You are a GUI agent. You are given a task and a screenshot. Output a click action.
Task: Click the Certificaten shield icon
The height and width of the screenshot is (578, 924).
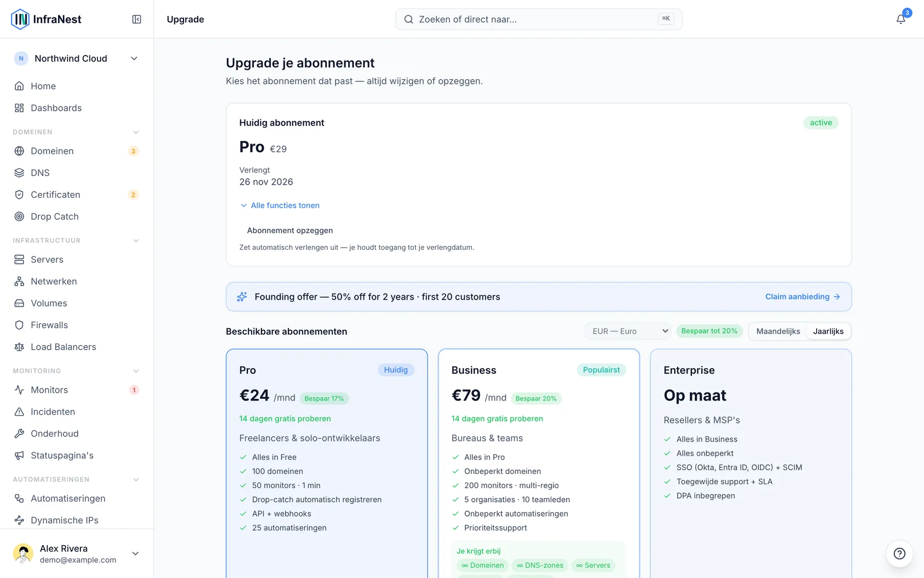(19, 194)
